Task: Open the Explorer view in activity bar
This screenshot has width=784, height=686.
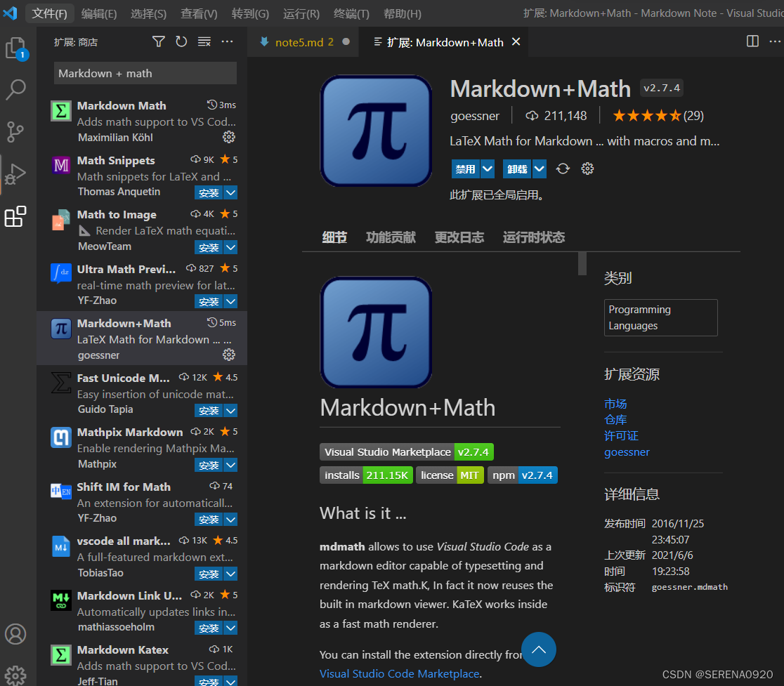Action: point(15,48)
